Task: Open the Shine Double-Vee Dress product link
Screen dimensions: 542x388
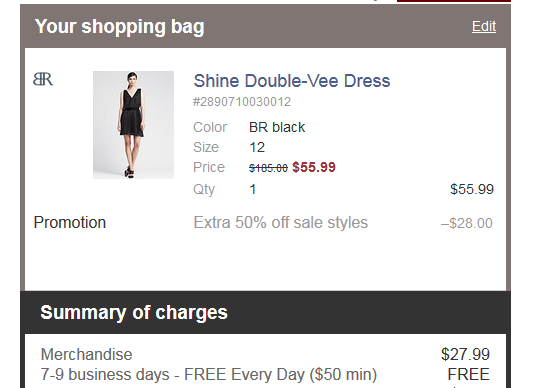Action: [292, 81]
